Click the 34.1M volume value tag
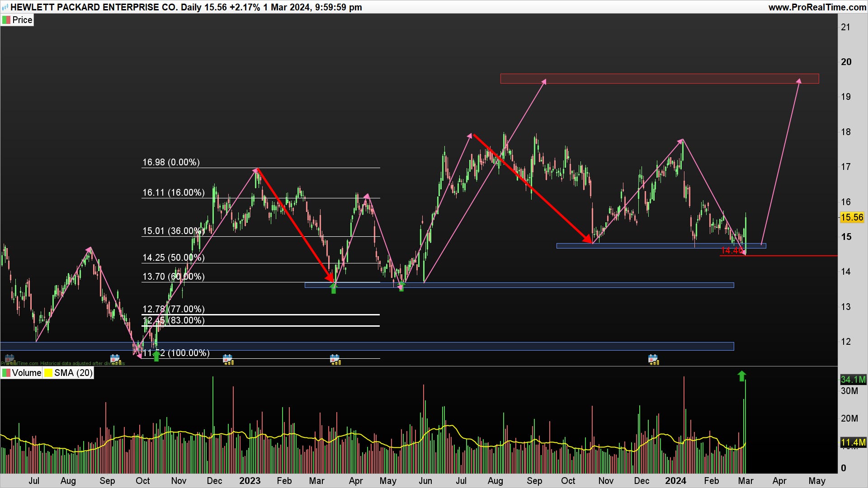The height and width of the screenshot is (488, 868). 853,380
